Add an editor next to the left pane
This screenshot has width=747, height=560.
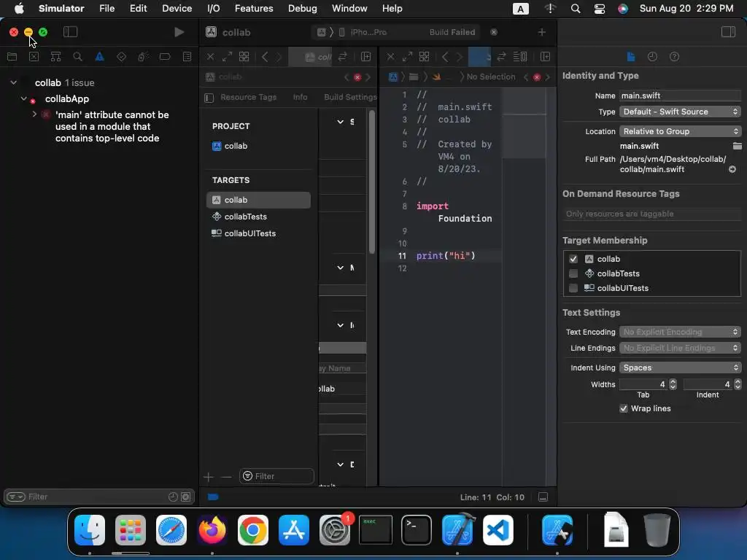366,57
